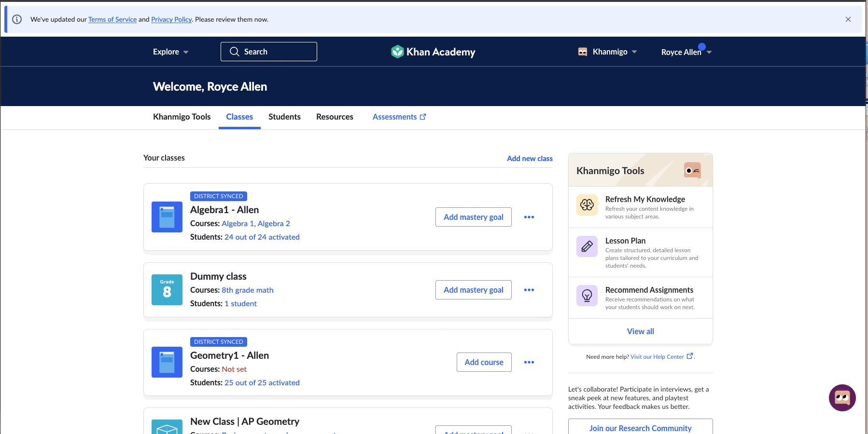This screenshot has width=868, height=434.
Task: Click the Help Center external link icon
Action: (x=690, y=356)
